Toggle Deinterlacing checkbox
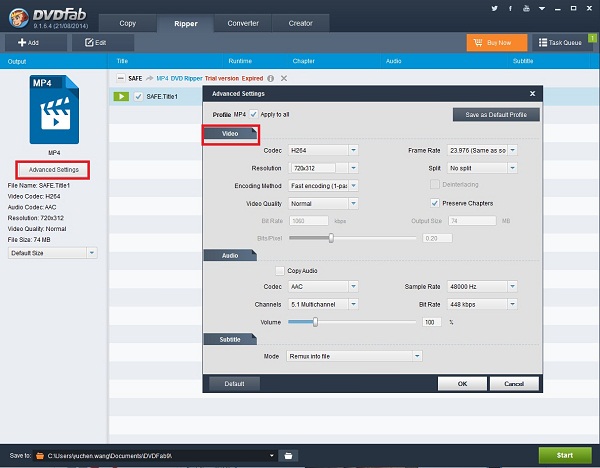The image size is (600, 468). [435, 184]
